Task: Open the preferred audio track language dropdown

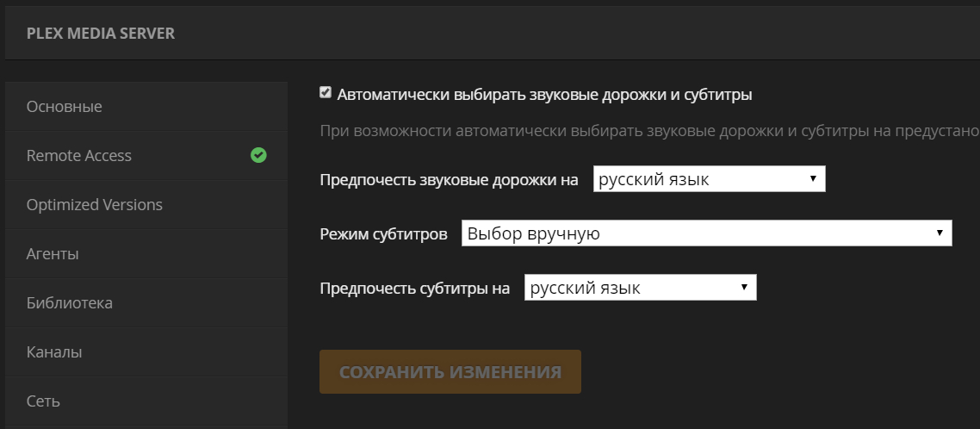Action: pyautogui.click(x=709, y=180)
